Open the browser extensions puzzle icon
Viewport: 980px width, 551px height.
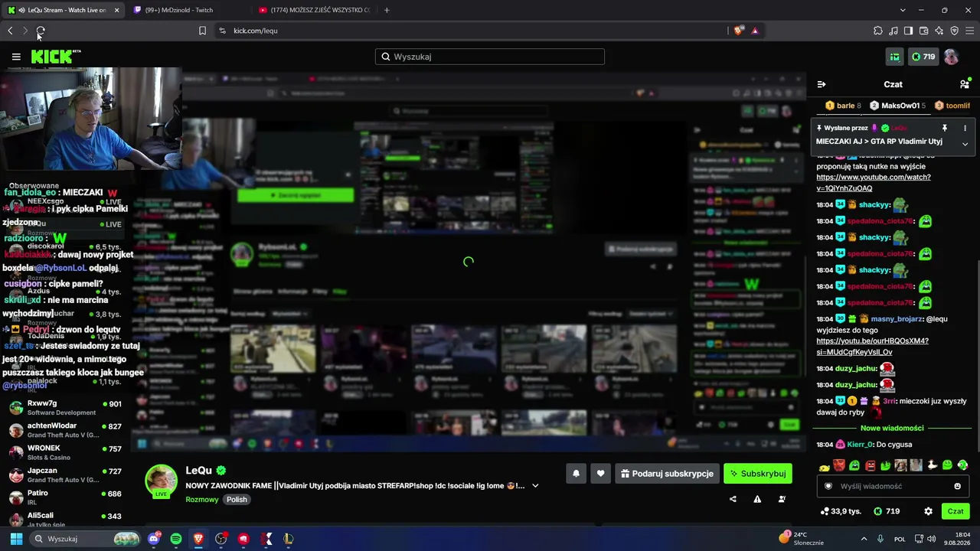[877, 31]
